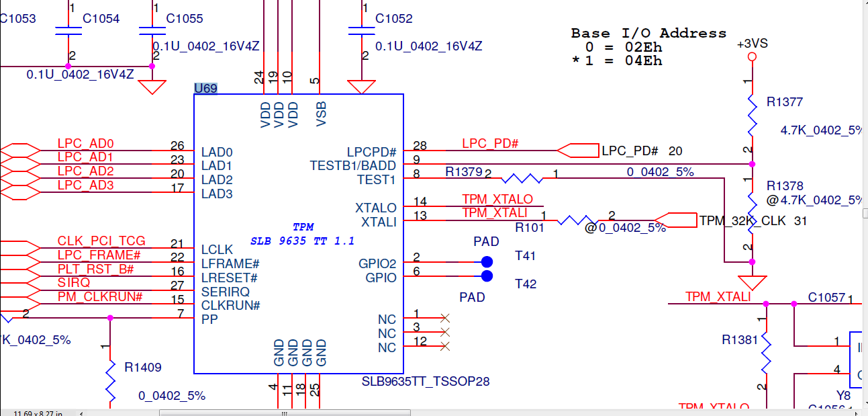Select resistor R101 designator
This screenshot has width=868, height=416.
[x=530, y=227]
